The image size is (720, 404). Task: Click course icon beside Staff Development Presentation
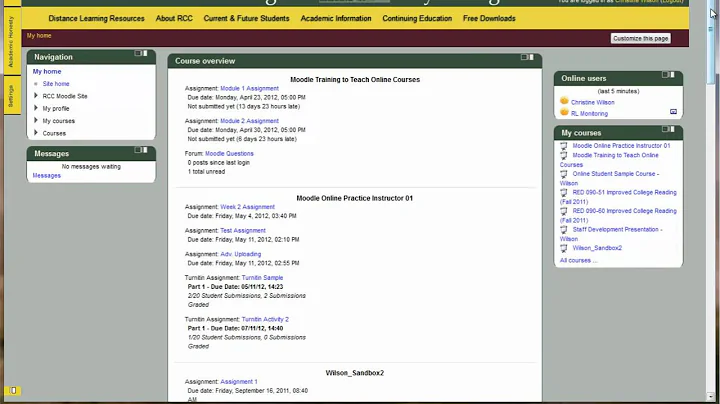tap(564, 230)
